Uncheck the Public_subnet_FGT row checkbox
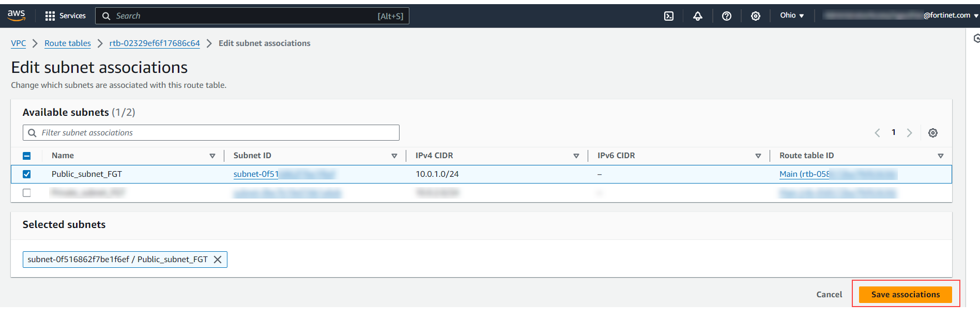 point(27,174)
